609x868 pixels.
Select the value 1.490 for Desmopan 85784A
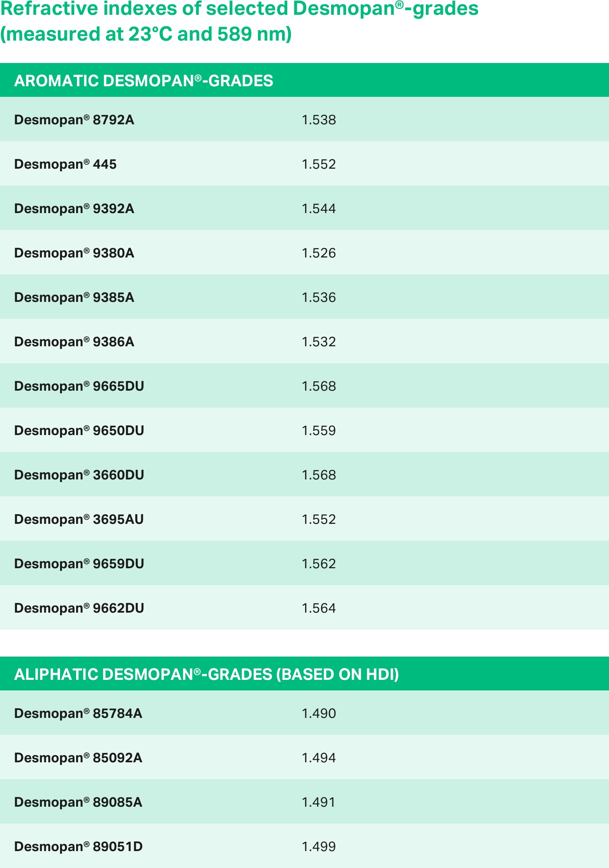tap(319, 714)
